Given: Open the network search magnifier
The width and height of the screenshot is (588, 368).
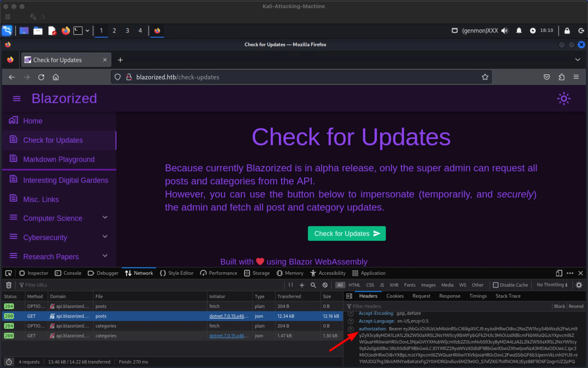Looking at the screenshot, I should [313, 285].
